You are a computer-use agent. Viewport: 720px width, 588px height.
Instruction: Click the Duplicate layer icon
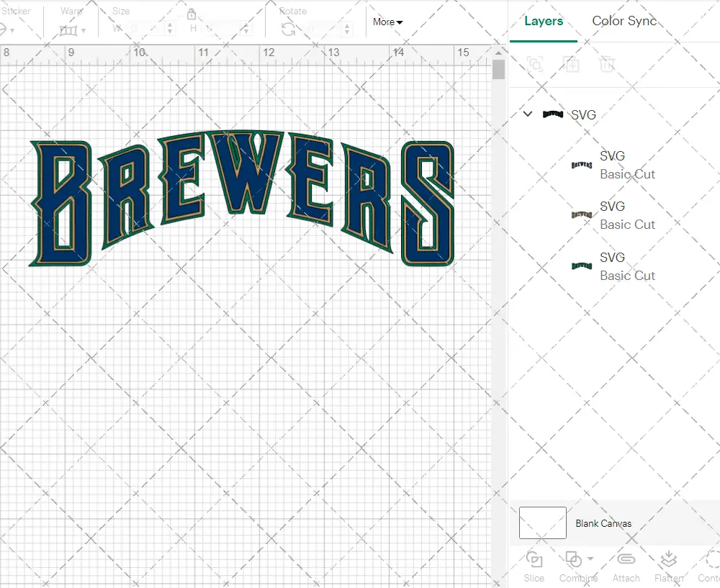[572, 65]
